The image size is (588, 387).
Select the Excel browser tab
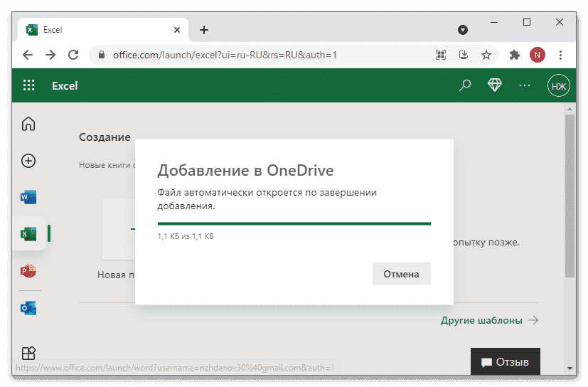100,30
